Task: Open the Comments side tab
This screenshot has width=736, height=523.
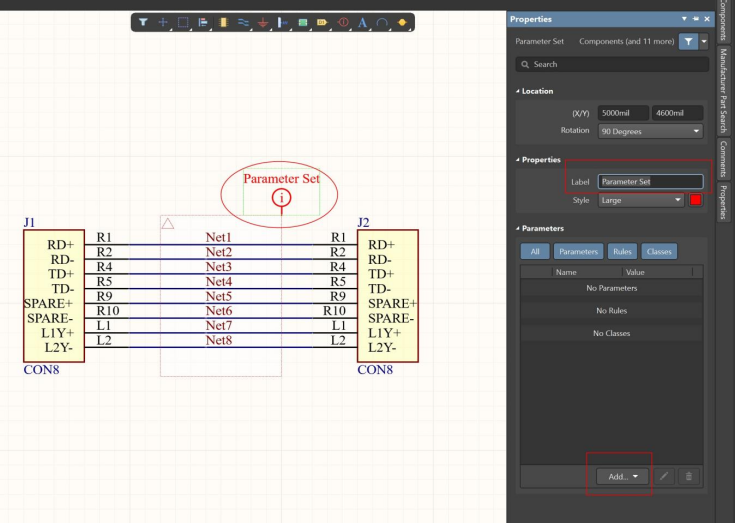Action: tap(723, 159)
